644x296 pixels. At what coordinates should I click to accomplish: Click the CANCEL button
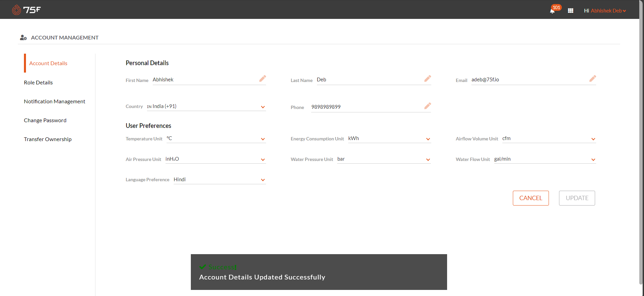click(531, 198)
